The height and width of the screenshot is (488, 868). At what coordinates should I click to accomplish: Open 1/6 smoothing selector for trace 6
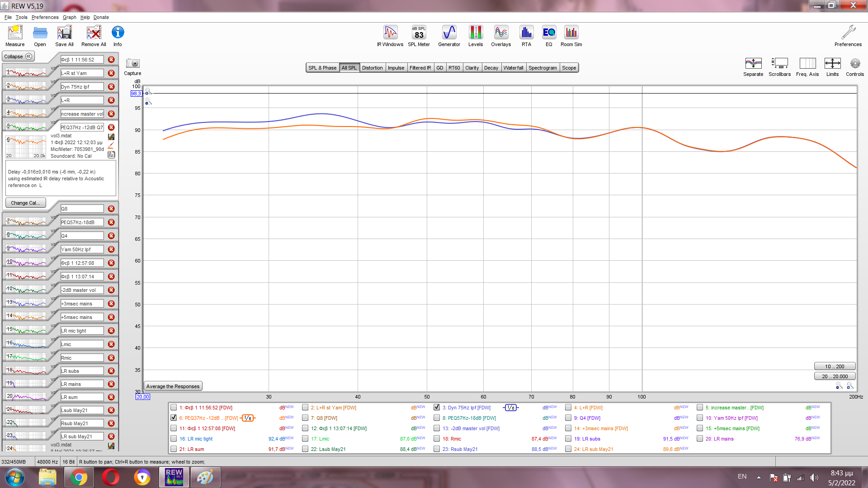tap(248, 418)
